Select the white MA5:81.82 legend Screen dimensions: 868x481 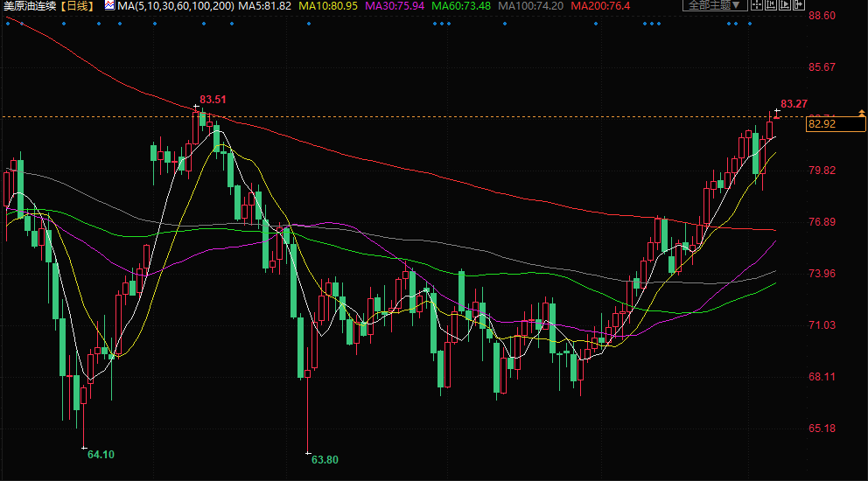pos(265,6)
